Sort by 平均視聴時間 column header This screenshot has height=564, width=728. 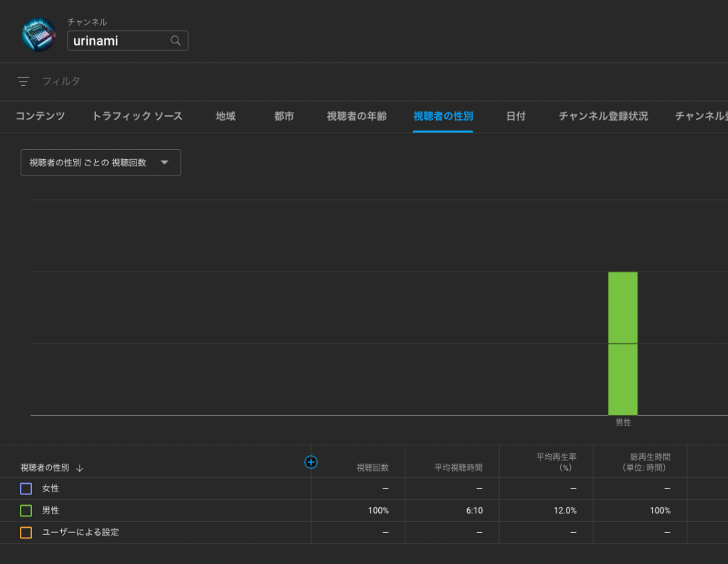click(459, 468)
